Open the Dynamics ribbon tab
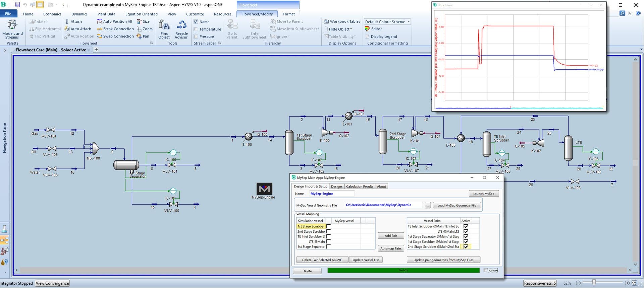This screenshot has height=288, width=644. pos(79,14)
